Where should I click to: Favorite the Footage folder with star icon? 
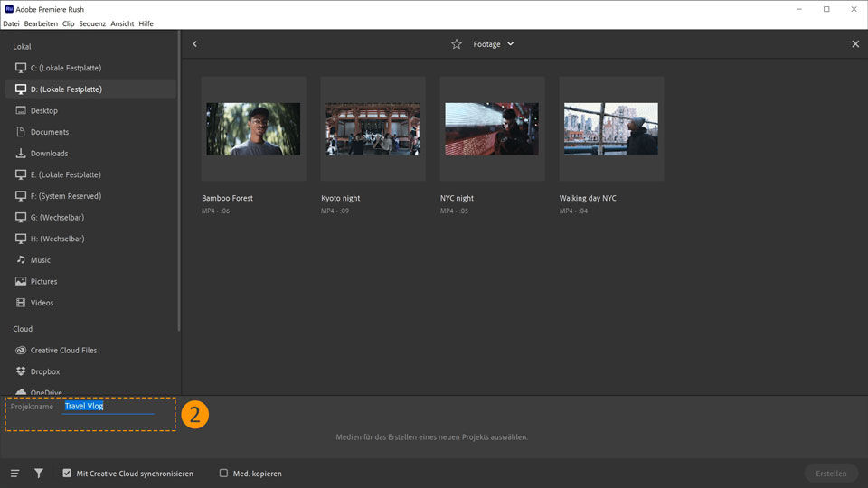[x=456, y=44]
